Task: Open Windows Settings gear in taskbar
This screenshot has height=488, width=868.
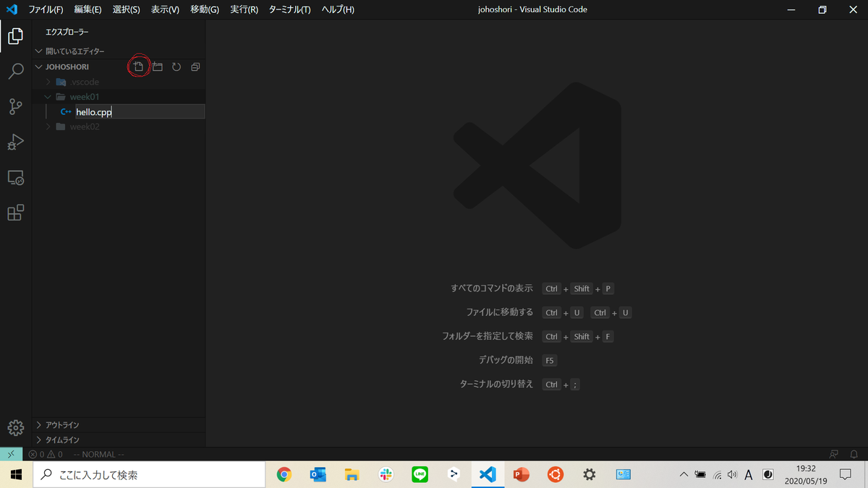Action: click(590, 474)
